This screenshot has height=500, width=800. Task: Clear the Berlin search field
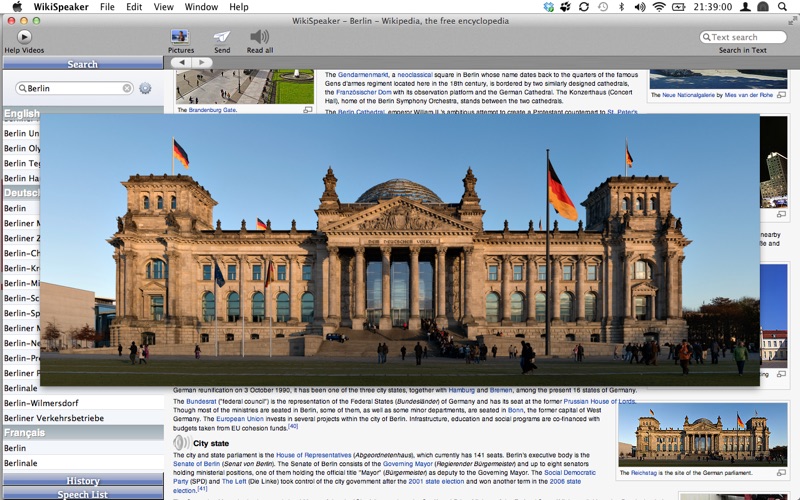pos(127,88)
